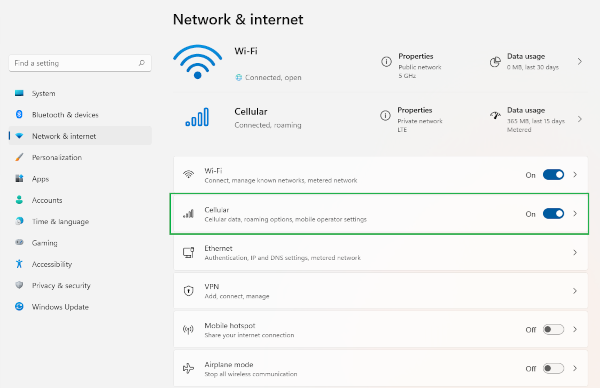Click the Accounts person icon
Screen dimensions: 600x388
coord(19,200)
